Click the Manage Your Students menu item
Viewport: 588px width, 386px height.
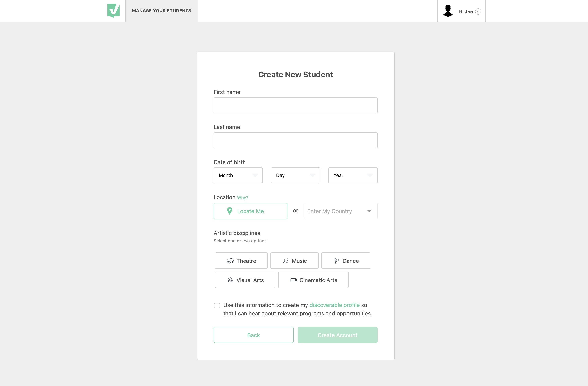click(162, 11)
